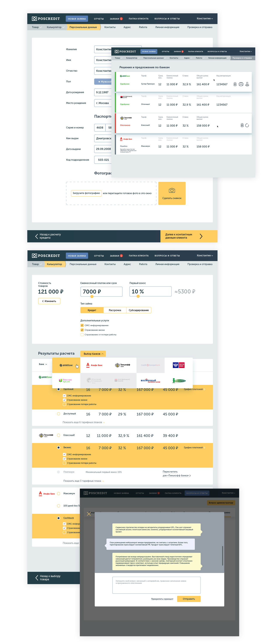The width and height of the screenshot is (266, 644).
Task: Click the slider handle under the 7000 ₽ payment
Action: pyautogui.click(x=92, y=296)
